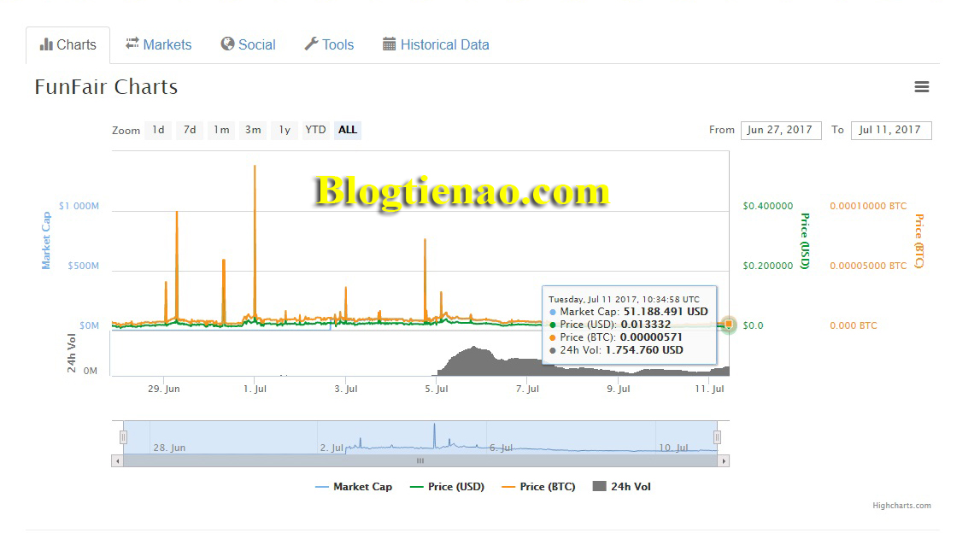Click navigator right range handle
The width and height of the screenshot is (980, 533).
717,437
